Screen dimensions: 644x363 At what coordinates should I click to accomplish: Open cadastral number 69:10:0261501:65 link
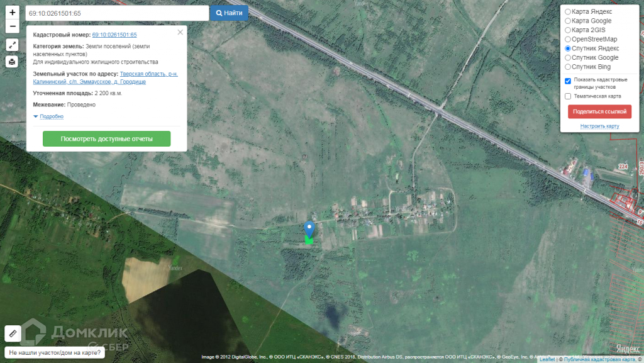114,35
